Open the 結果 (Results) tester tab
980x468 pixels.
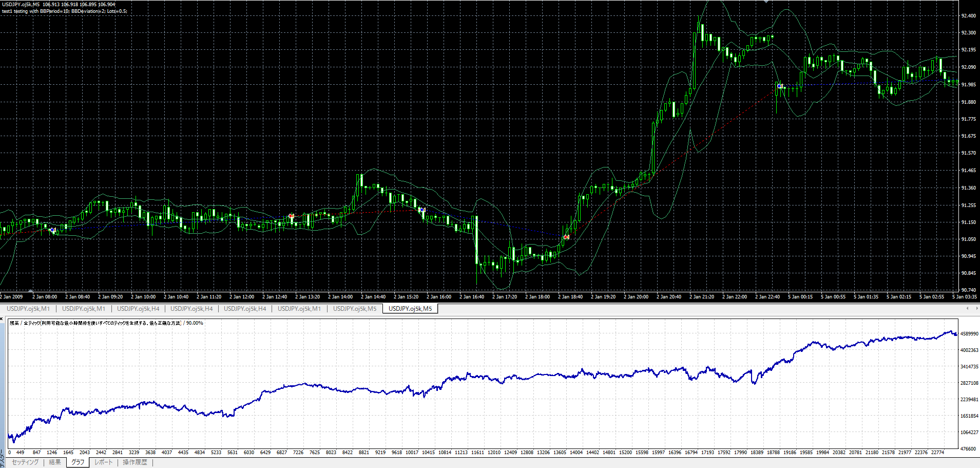tap(55, 462)
